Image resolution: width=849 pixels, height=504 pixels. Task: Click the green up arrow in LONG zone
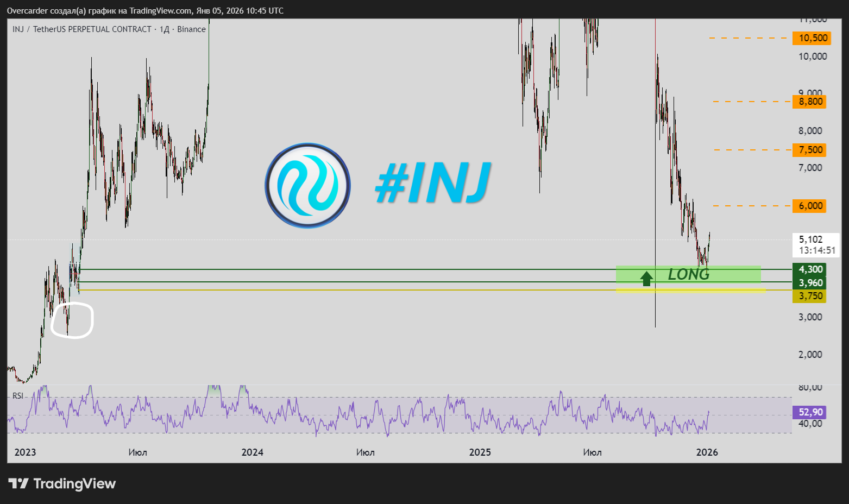pyautogui.click(x=646, y=279)
